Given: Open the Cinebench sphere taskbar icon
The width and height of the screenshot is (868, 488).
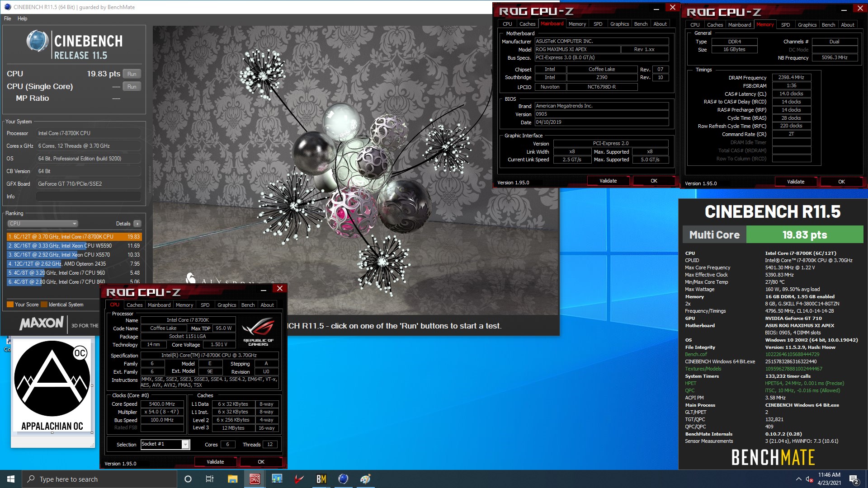Looking at the screenshot, I should [x=344, y=479].
